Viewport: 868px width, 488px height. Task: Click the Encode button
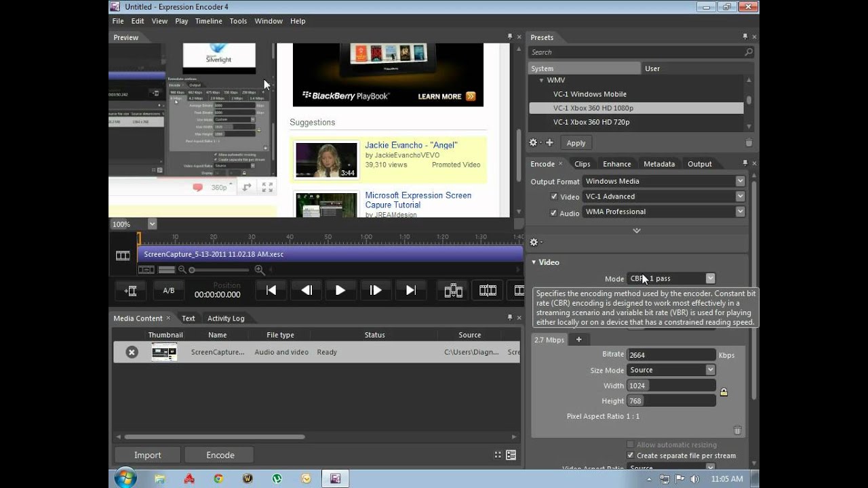[x=220, y=455]
